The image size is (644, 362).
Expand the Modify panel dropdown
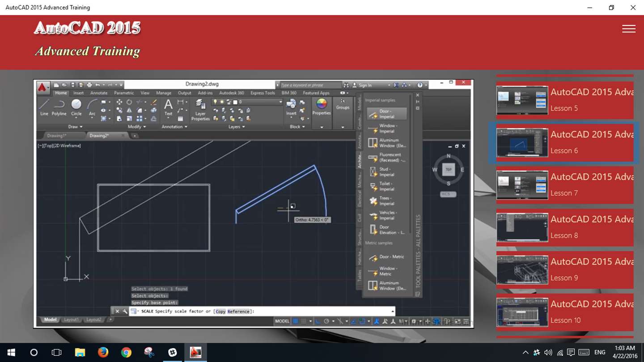(136, 126)
